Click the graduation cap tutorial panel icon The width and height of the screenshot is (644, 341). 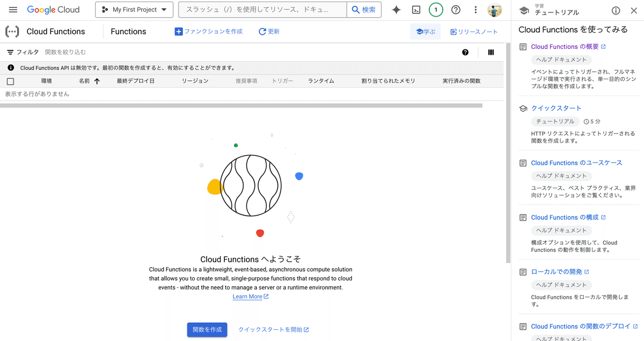tap(524, 10)
